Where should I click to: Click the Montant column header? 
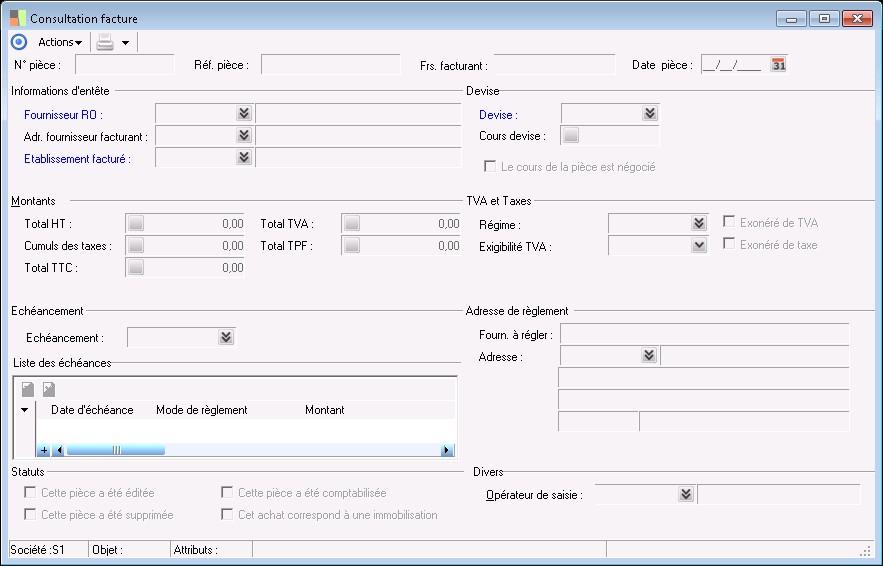(325, 410)
